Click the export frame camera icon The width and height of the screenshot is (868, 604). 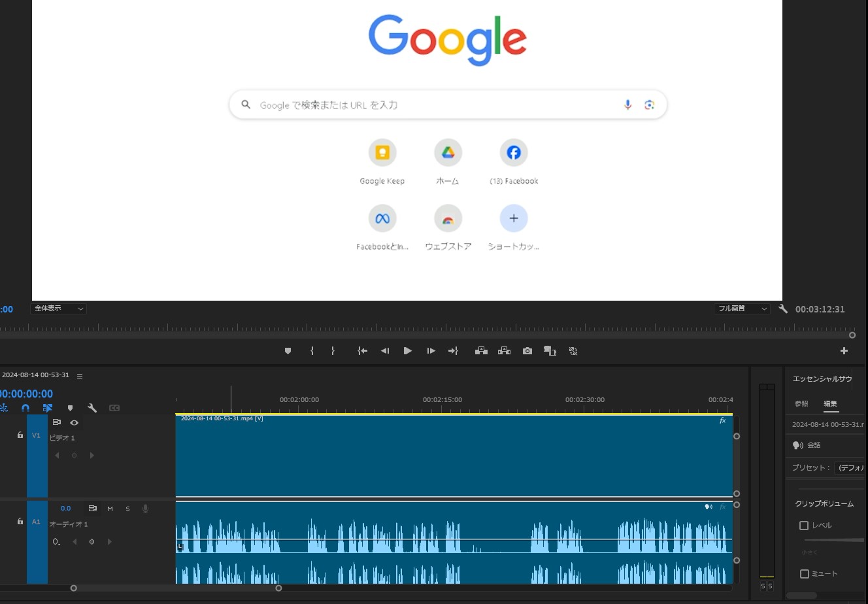527,350
